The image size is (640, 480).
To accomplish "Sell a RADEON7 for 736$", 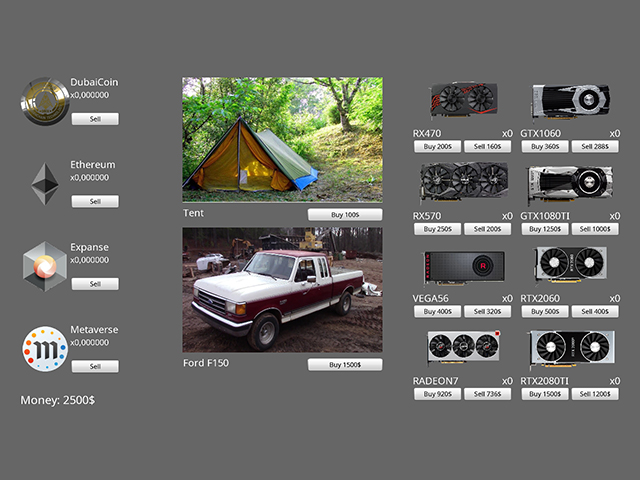I will coord(487,393).
